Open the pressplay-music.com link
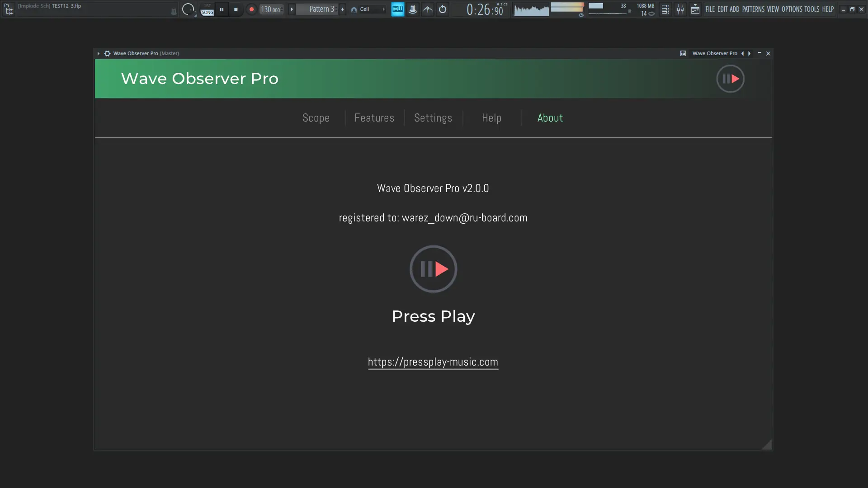This screenshot has height=488, width=868. click(x=433, y=362)
